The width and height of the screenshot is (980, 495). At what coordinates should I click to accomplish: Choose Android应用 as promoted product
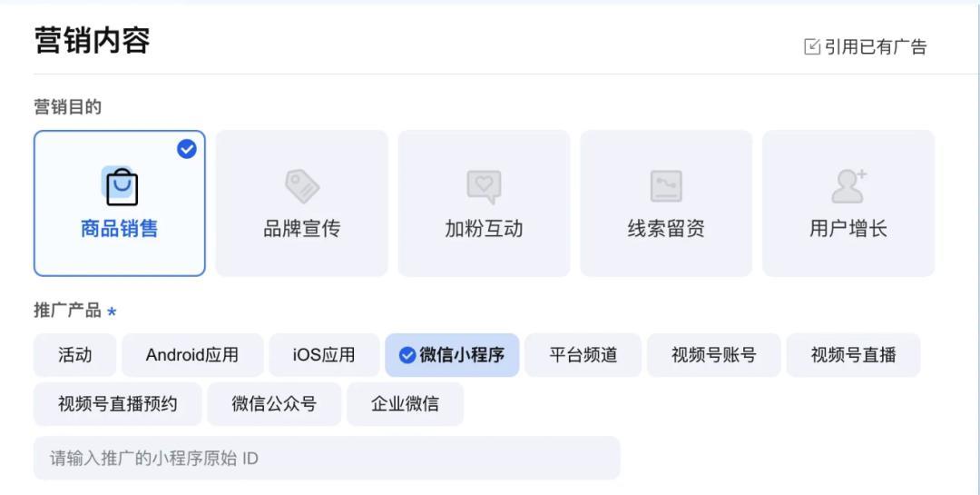coord(192,355)
